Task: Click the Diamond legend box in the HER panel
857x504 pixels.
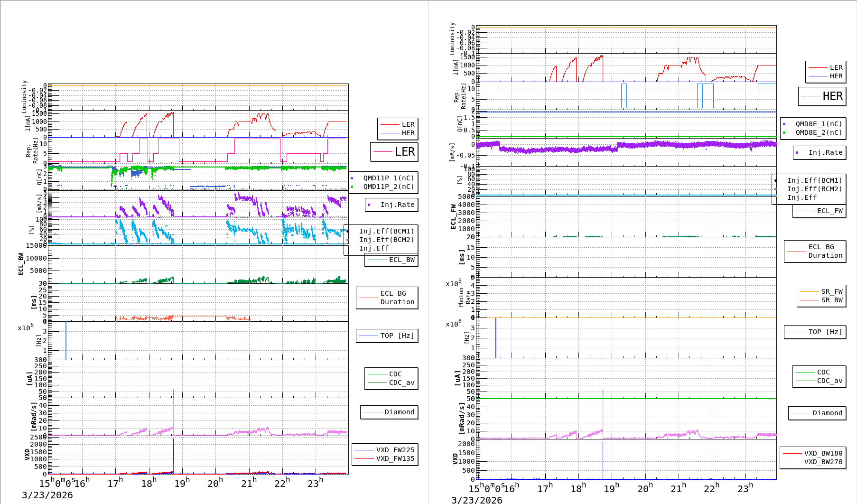Action: (x=817, y=413)
